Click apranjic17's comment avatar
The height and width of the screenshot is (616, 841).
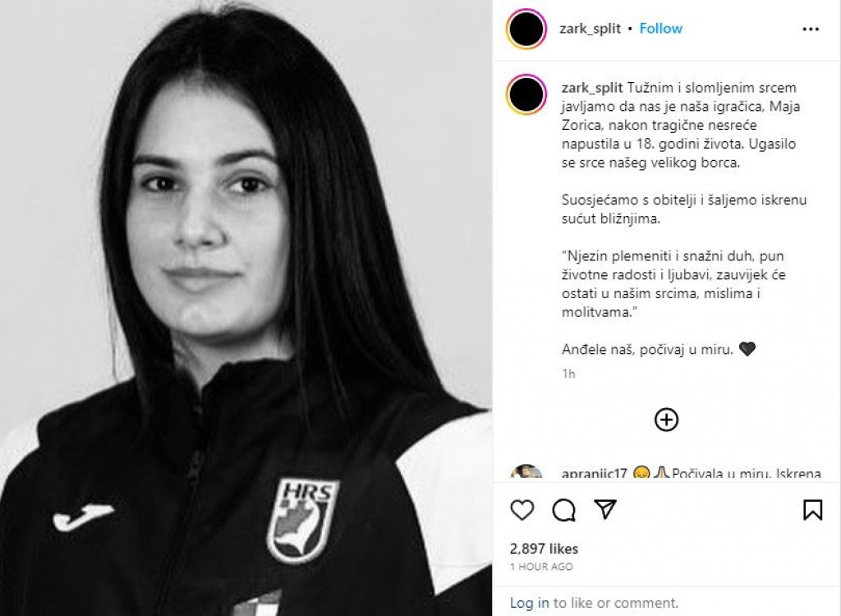[x=526, y=471]
